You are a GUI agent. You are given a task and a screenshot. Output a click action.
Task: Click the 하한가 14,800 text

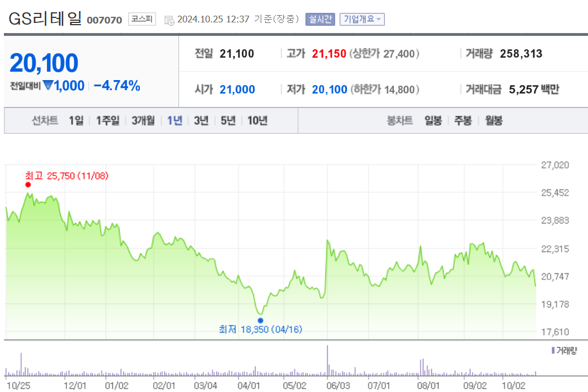(x=384, y=90)
